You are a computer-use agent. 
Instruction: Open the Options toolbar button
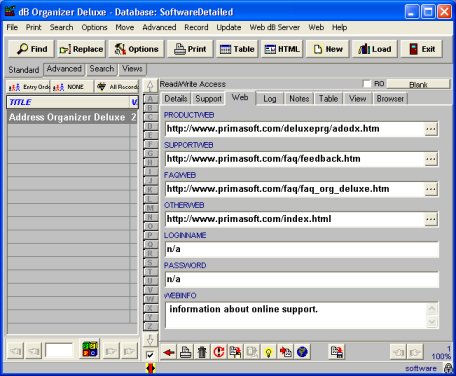[x=136, y=49]
